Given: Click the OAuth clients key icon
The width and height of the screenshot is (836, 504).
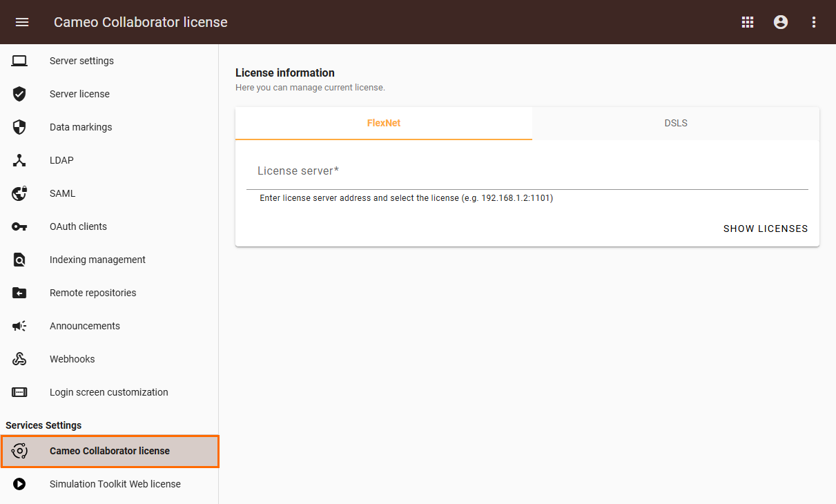Looking at the screenshot, I should pos(19,226).
